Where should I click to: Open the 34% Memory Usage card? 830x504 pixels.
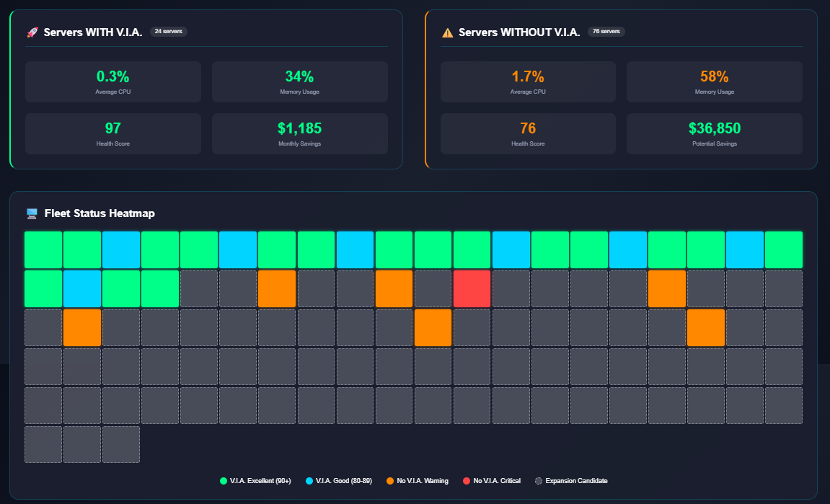coord(299,81)
